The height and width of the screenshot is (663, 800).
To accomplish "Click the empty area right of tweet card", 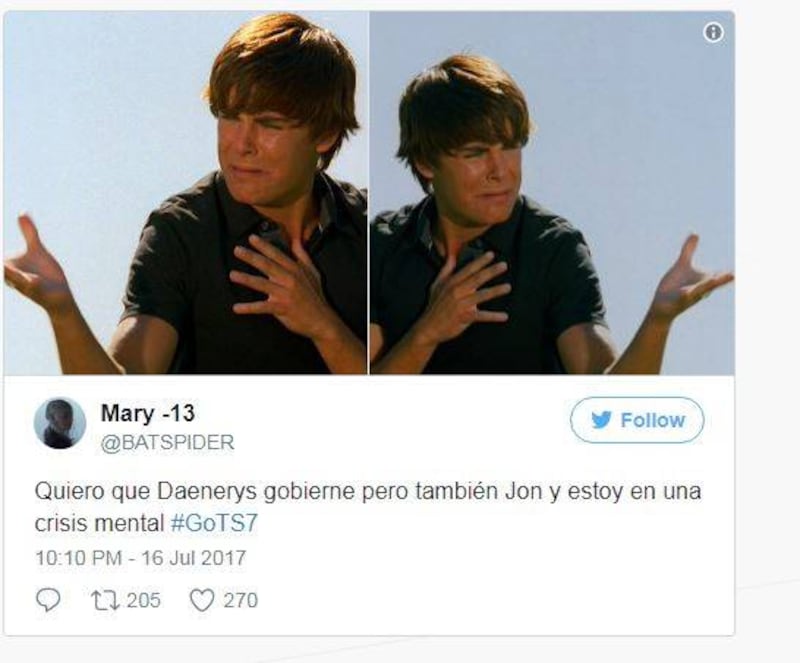I will coord(767,327).
